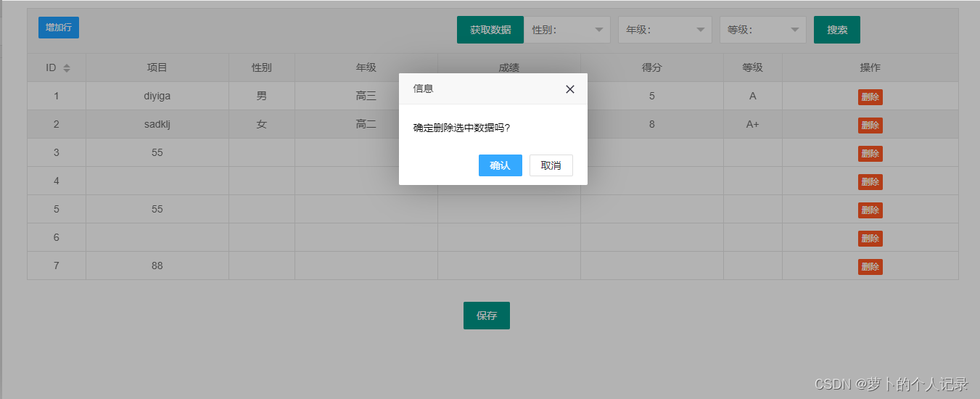Click the 男 gender cell
The height and width of the screenshot is (399, 980).
point(262,96)
